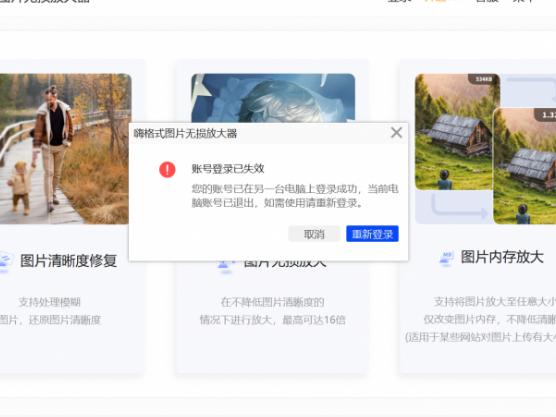This screenshot has height=417, width=556.
Task: Click the 账号登录已失效 heading text
Action: [x=228, y=169]
